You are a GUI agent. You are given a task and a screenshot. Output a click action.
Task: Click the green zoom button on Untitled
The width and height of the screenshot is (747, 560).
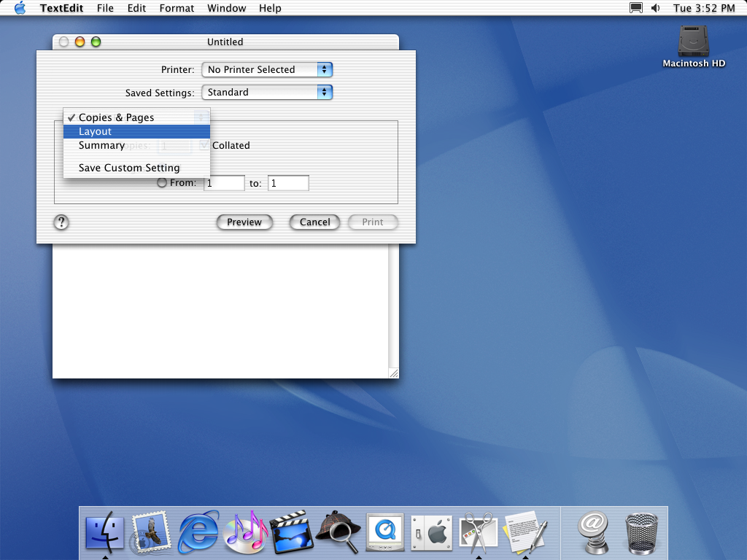(96, 42)
